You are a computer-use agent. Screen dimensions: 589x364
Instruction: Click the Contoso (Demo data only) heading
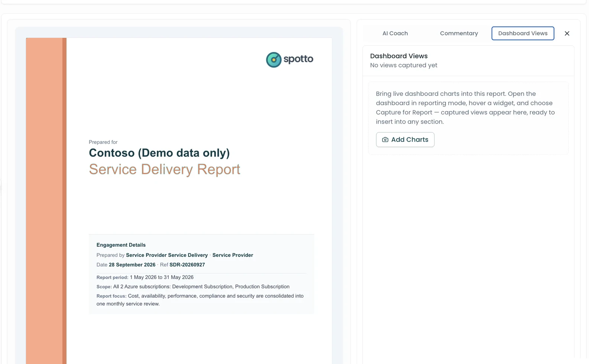pyautogui.click(x=159, y=153)
